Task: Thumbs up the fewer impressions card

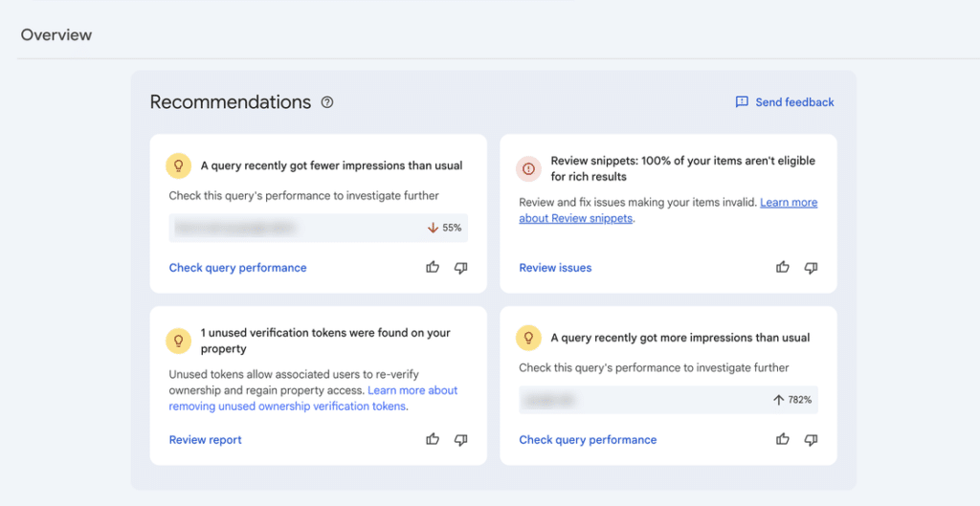Action: 433,268
